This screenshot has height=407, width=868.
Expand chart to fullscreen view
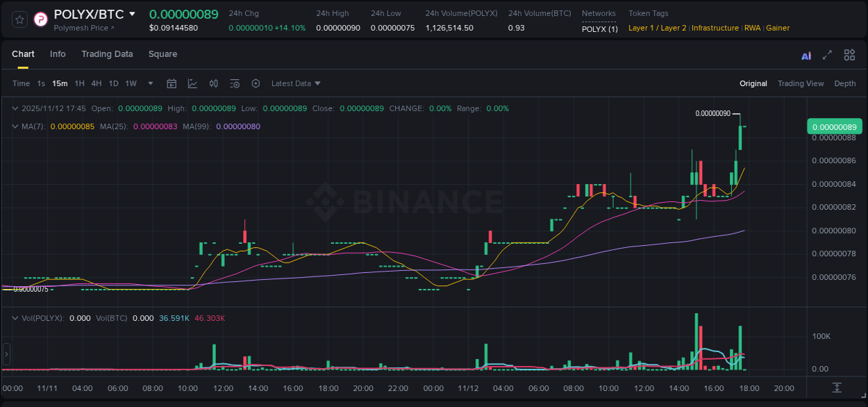click(x=827, y=54)
